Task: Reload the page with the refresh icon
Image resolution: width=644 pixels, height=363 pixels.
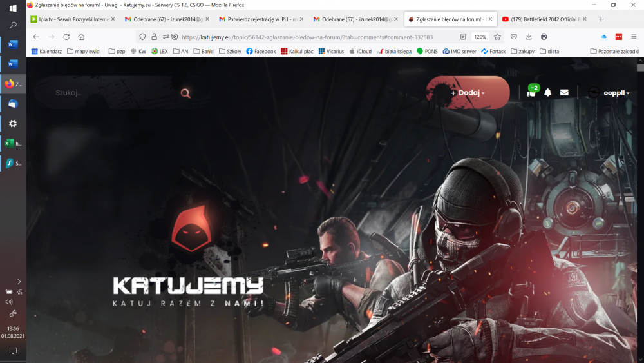Action: coord(66,37)
